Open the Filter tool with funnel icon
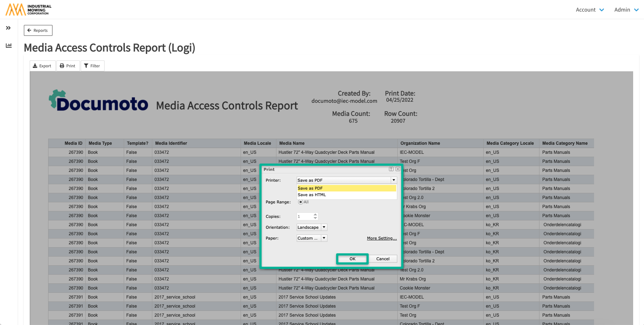 [x=92, y=66]
